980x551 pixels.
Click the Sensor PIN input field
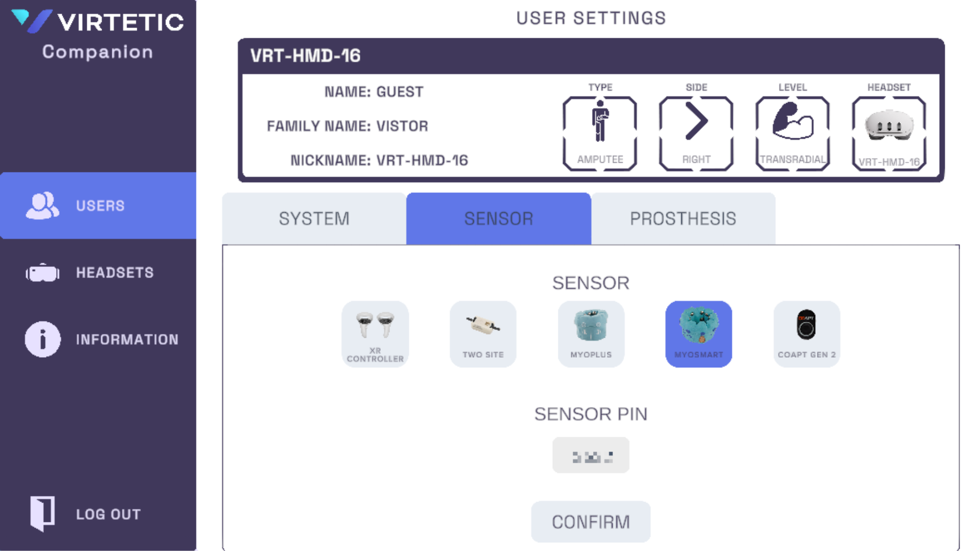pyautogui.click(x=591, y=455)
